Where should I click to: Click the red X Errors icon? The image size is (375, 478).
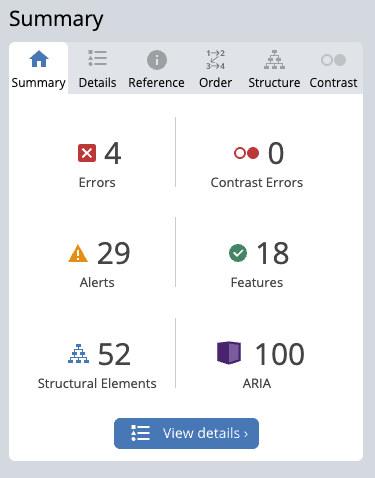pyautogui.click(x=87, y=153)
